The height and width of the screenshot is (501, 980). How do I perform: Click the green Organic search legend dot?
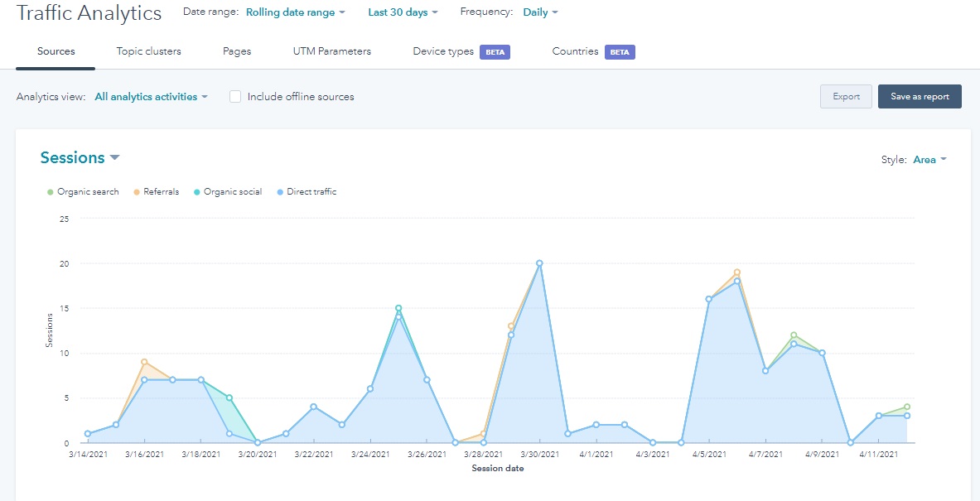point(50,191)
